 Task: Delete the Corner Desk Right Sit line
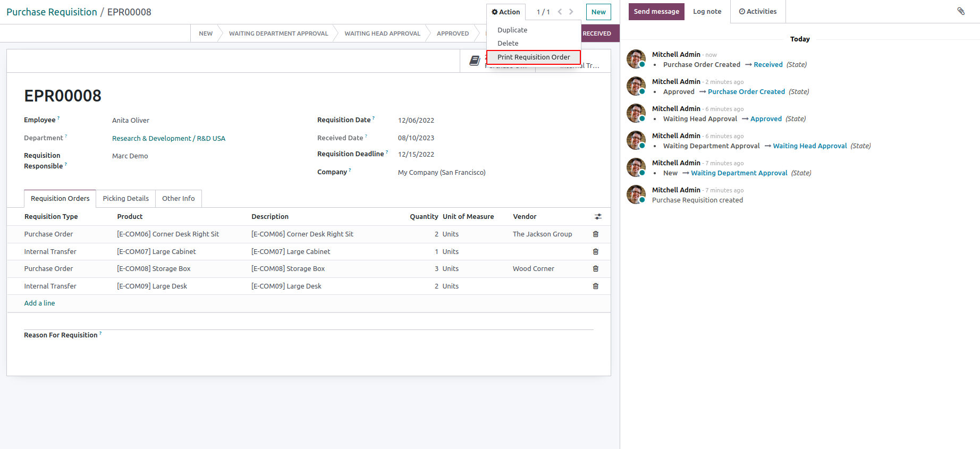[x=596, y=234]
